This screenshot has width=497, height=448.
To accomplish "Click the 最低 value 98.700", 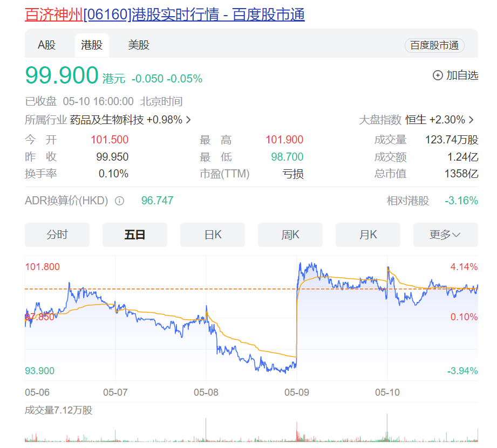I will [x=287, y=157].
